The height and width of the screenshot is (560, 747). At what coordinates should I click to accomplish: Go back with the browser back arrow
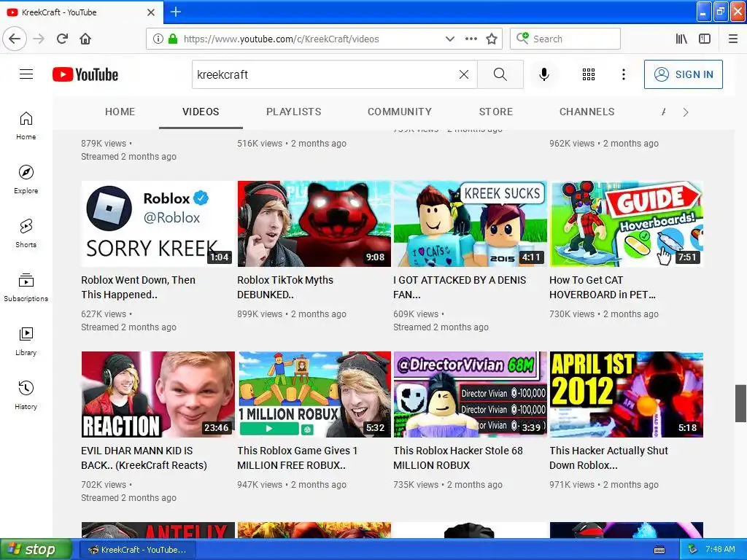[x=15, y=39]
